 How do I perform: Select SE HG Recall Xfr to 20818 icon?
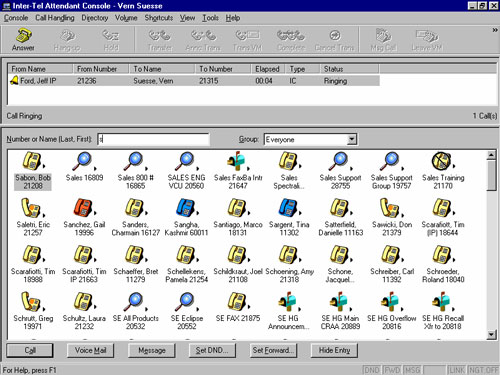[x=441, y=301]
